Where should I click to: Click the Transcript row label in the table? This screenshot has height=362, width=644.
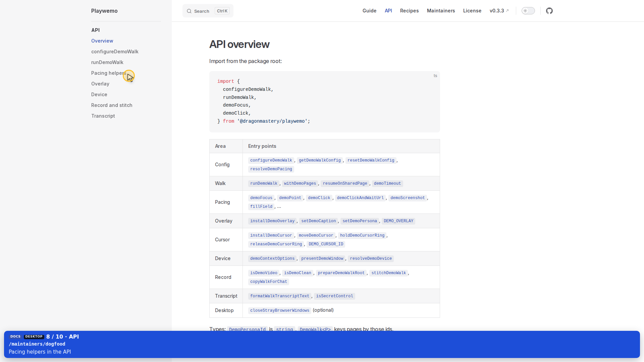pyautogui.click(x=226, y=296)
